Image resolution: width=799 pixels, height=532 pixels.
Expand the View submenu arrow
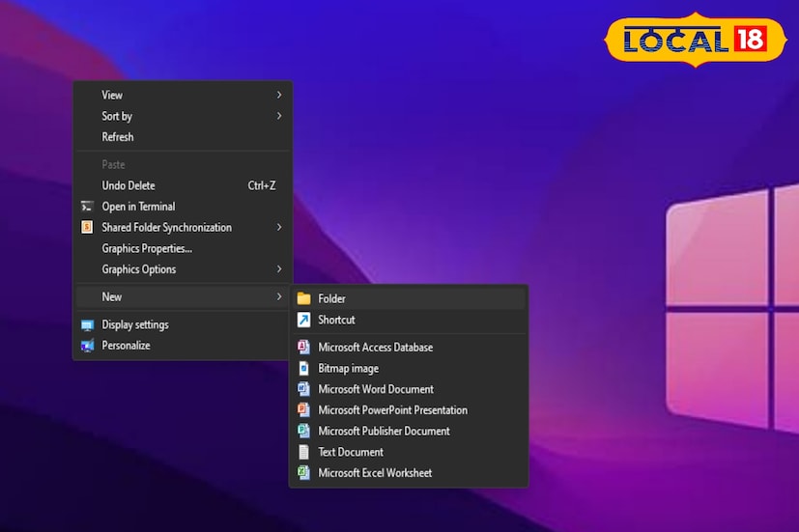click(279, 95)
